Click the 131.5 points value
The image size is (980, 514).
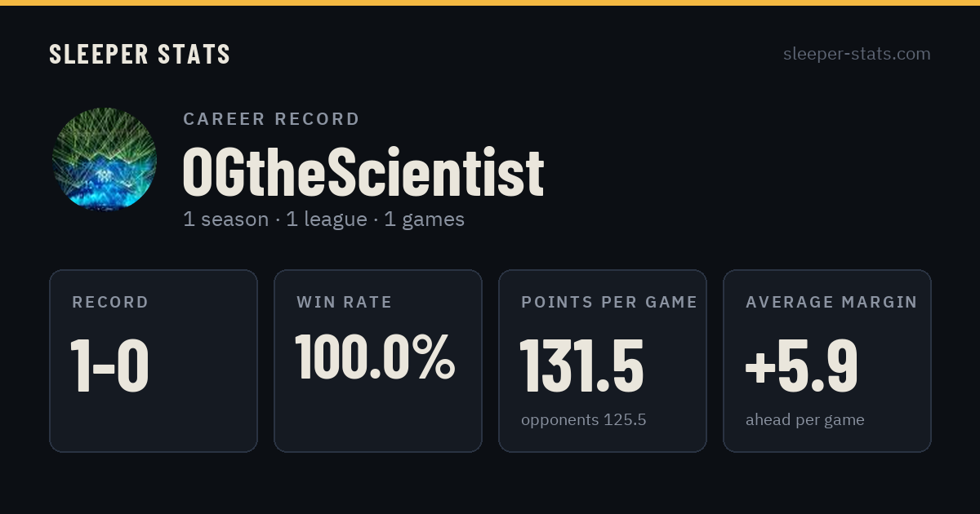(582, 366)
